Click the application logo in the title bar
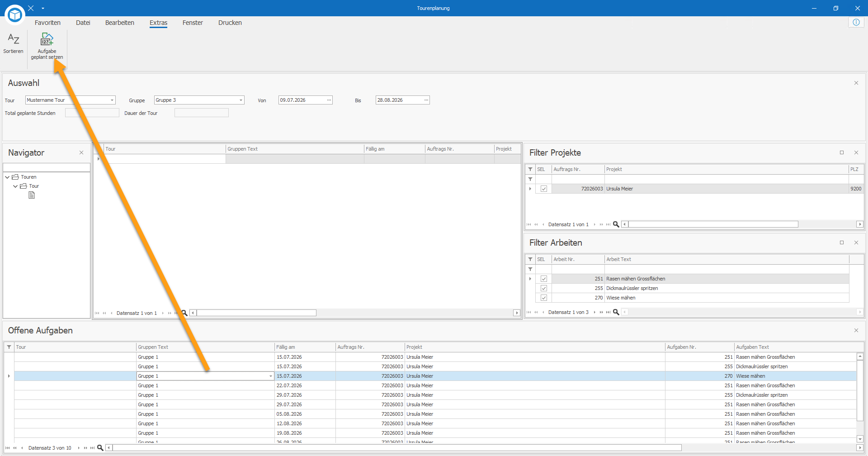The height and width of the screenshot is (456, 868). click(15, 14)
